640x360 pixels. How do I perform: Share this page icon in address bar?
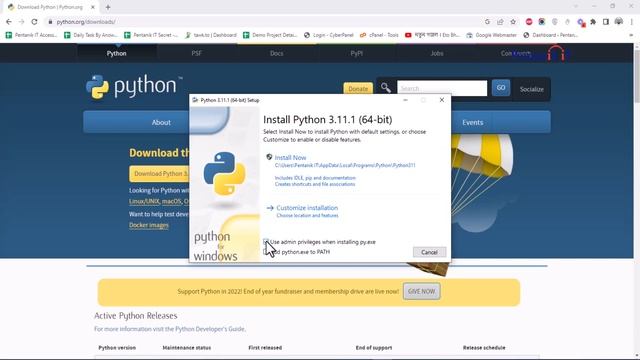tap(500, 22)
